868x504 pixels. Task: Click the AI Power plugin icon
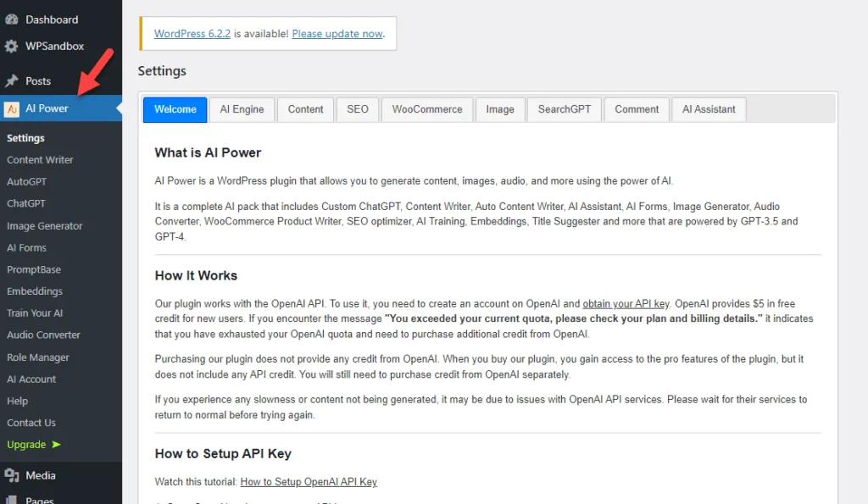[x=12, y=108]
